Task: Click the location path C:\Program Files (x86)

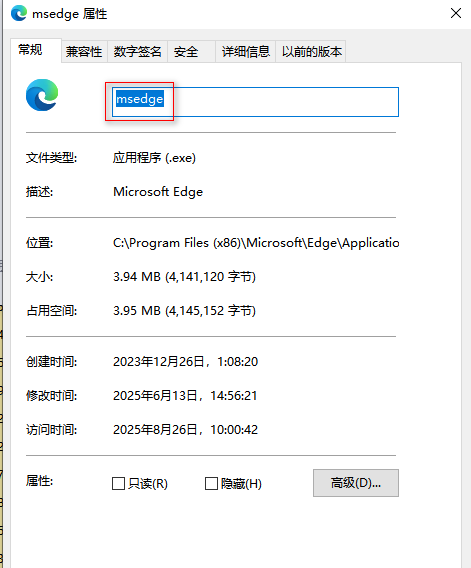Action: coord(256,243)
